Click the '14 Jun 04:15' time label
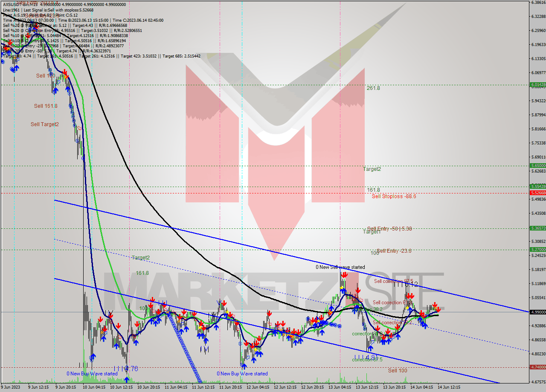The height and width of the screenshot is (392, 546). [422, 387]
